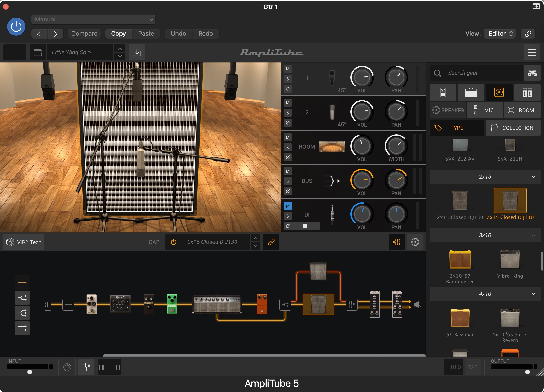Click the input gain dial icon
This screenshot has height=392, width=544.
coord(67,367)
